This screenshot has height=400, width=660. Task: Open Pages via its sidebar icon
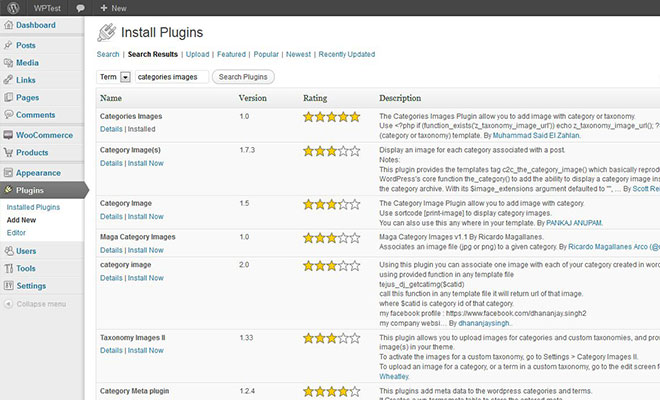tap(8, 98)
